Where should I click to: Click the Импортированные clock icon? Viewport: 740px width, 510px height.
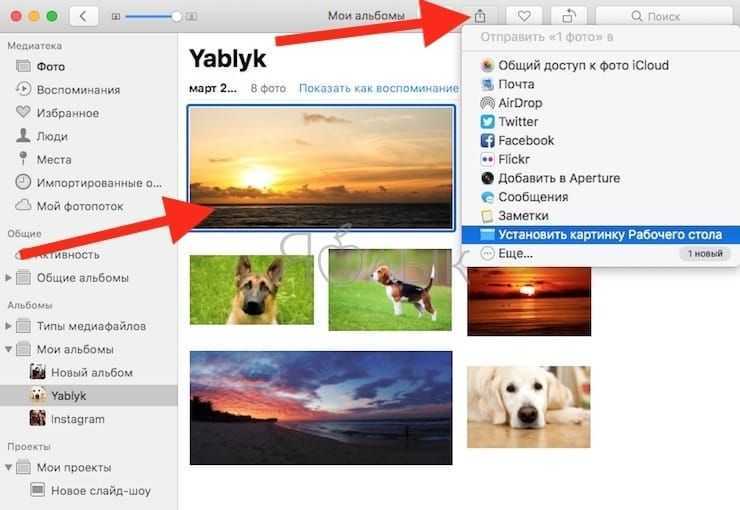23,182
